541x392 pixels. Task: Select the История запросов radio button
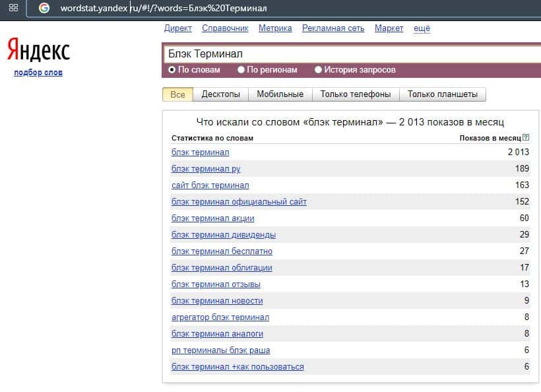[318, 70]
